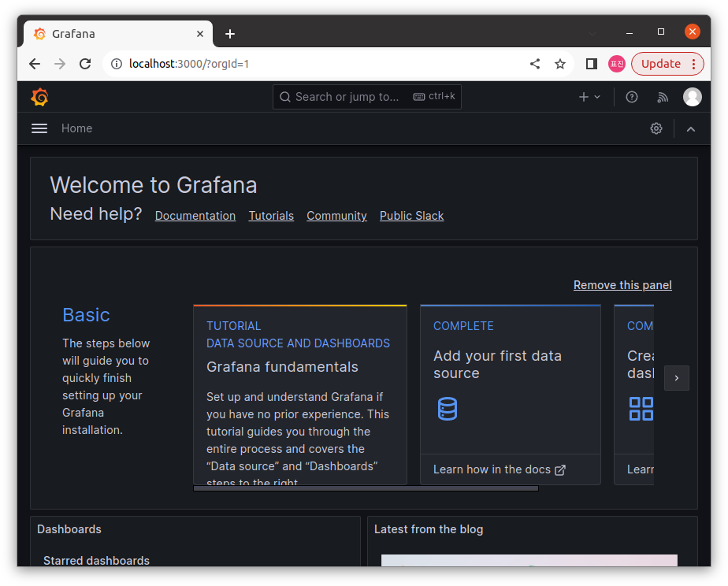The height and width of the screenshot is (586, 728).
Task: Minimize the browser window
Action: [x=629, y=32]
